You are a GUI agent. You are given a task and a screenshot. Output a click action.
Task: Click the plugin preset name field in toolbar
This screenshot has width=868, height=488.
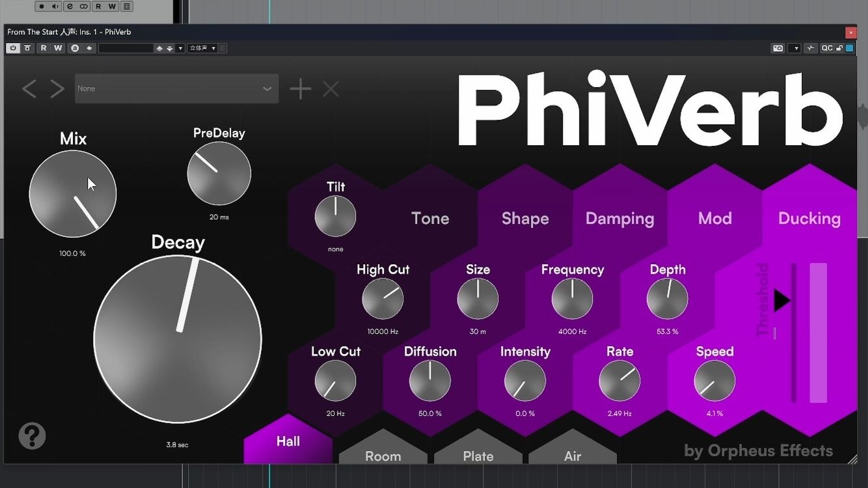click(x=126, y=48)
